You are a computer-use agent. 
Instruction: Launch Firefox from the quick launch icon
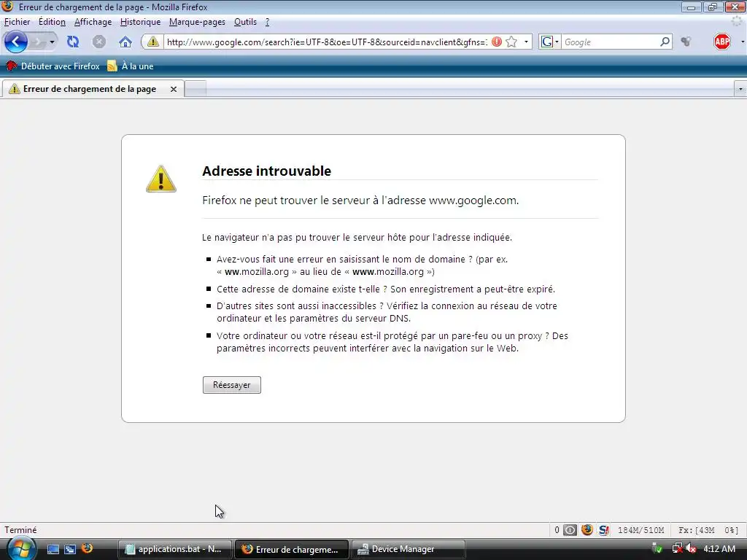(x=88, y=548)
